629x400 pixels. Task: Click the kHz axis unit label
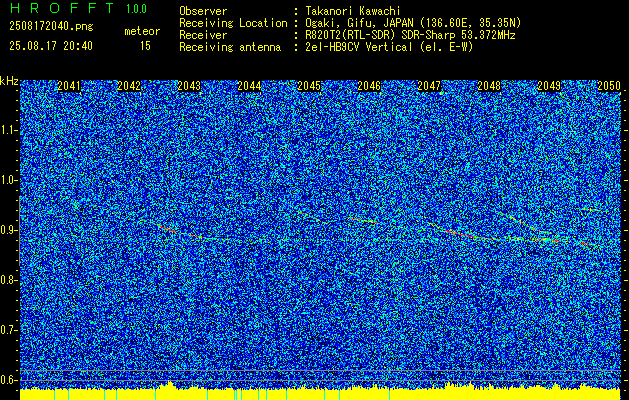(x=9, y=81)
